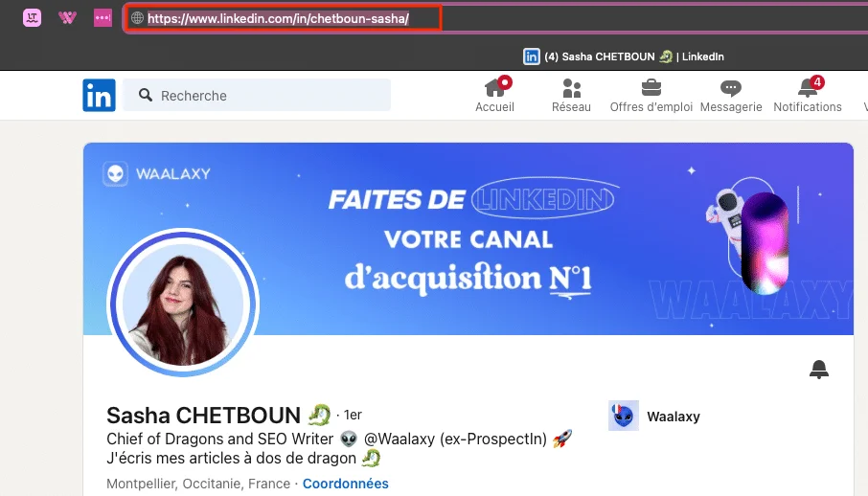The image size is (868, 496).
Task: Click the LinkedIn favicon in the tab suggestion
Action: click(x=532, y=56)
